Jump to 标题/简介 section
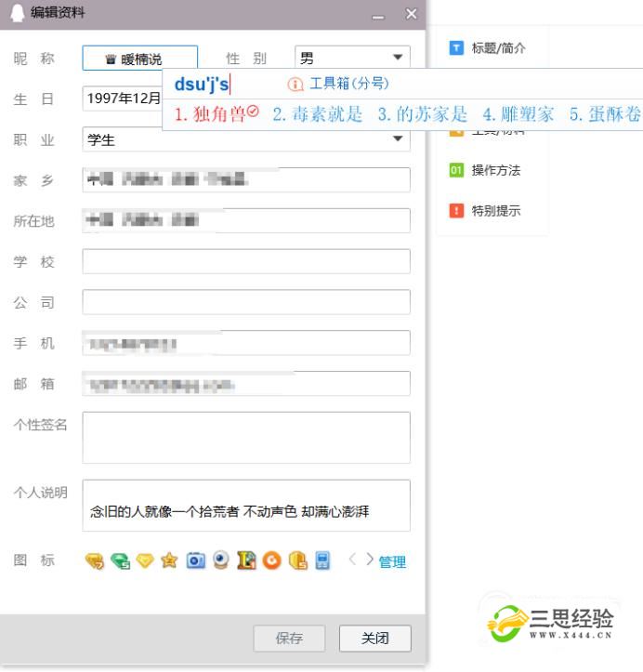The image size is (643, 672). click(x=499, y=48)
